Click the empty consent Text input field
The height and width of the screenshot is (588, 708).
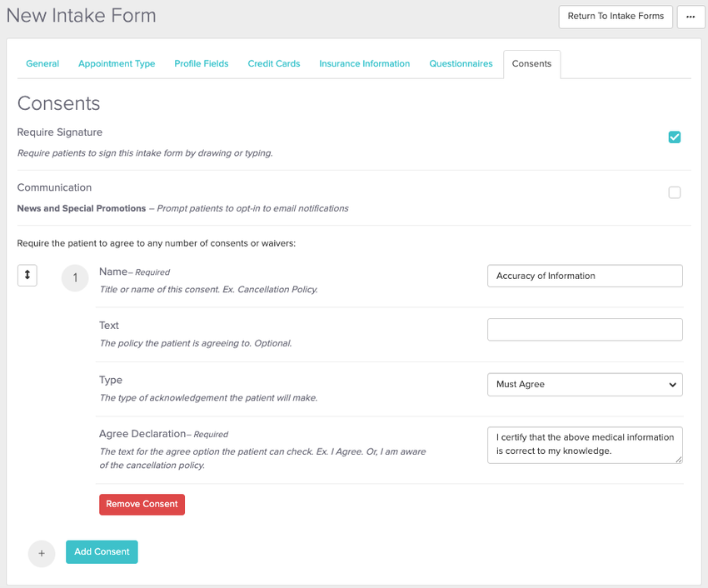click(585, 330)
